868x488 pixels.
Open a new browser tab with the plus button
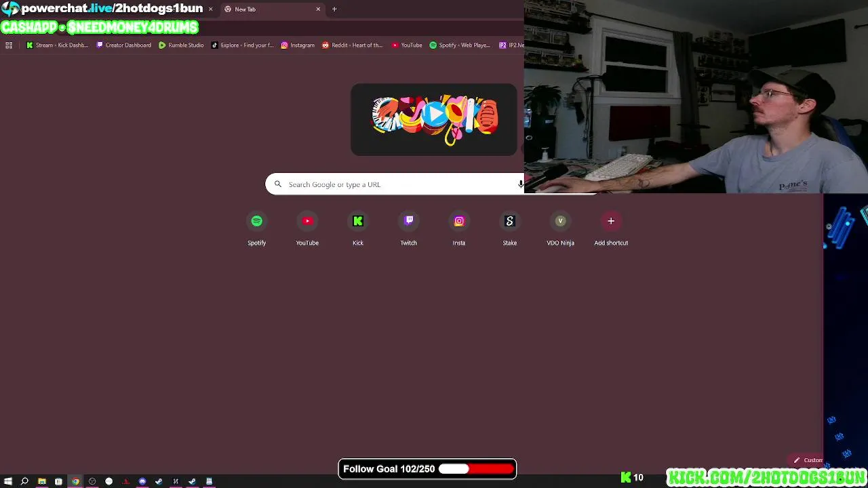(x=334, y=9)
